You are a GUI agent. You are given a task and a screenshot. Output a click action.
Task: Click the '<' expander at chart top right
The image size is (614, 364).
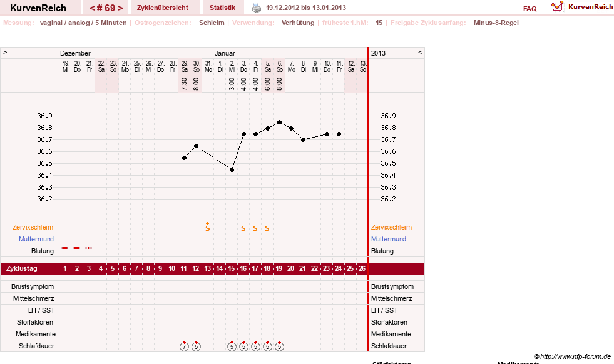click(420, 52)
